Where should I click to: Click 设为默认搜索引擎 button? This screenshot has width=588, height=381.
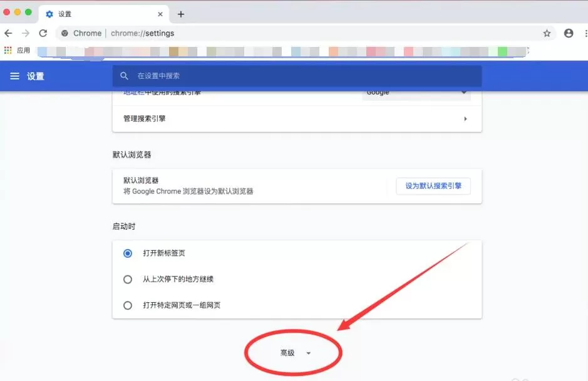click(x=433, y=186)
